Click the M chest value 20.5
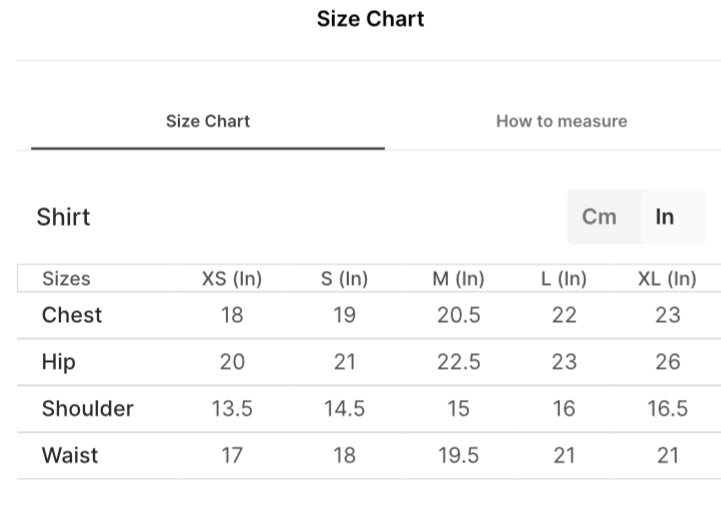 (458, 315)
